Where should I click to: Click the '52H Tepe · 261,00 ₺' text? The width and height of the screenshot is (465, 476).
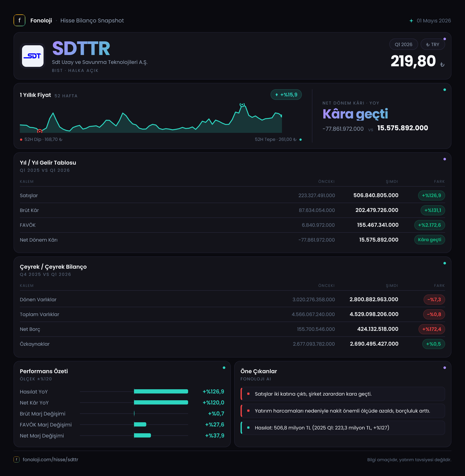(275, 139)
